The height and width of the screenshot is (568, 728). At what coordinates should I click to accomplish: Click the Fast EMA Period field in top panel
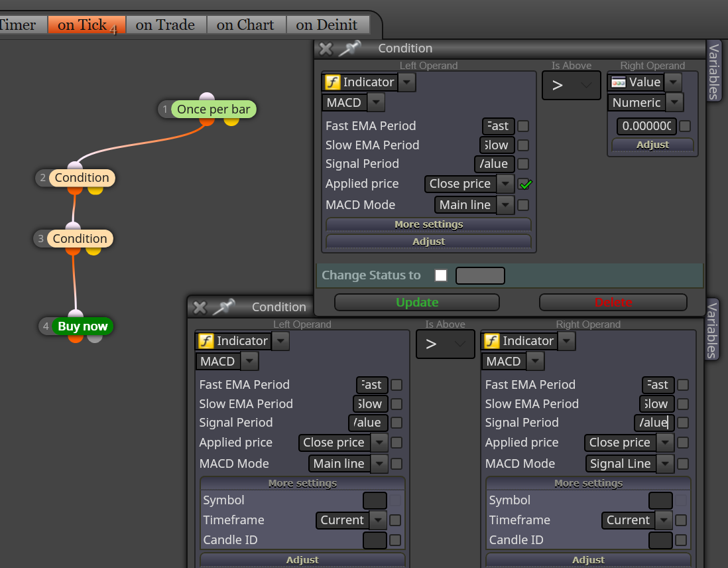coord(498,126)
